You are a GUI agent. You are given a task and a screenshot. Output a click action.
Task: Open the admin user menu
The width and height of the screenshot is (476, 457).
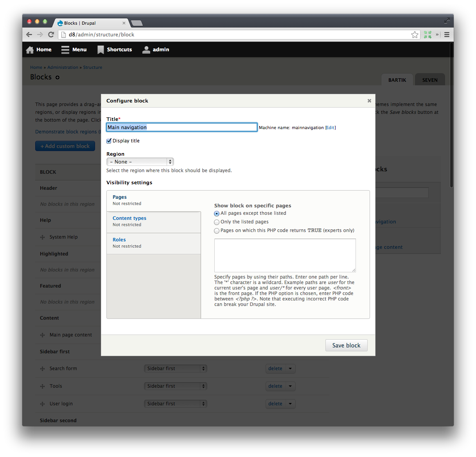pos(156,50)
